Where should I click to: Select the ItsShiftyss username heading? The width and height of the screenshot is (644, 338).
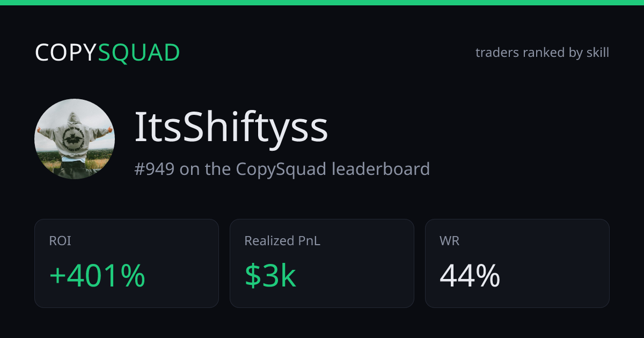pyautogui.click(x=231, y=128)
